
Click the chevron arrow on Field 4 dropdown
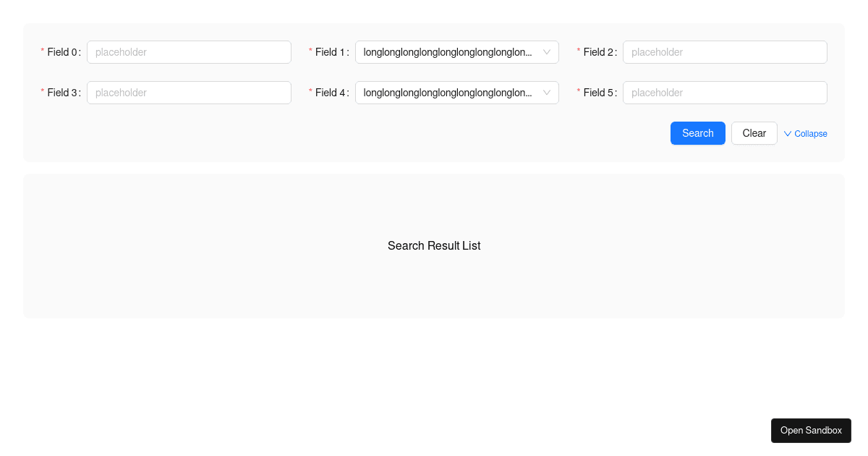point(546,93)
